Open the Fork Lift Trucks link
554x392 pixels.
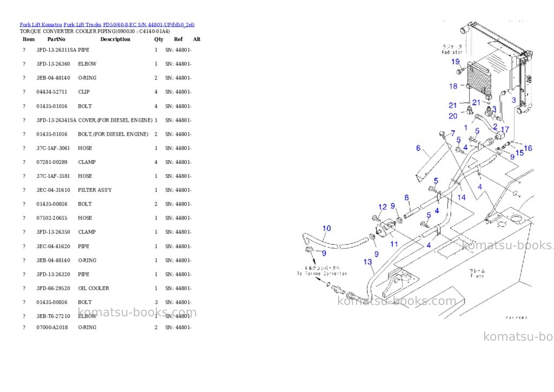coord(82,25)
